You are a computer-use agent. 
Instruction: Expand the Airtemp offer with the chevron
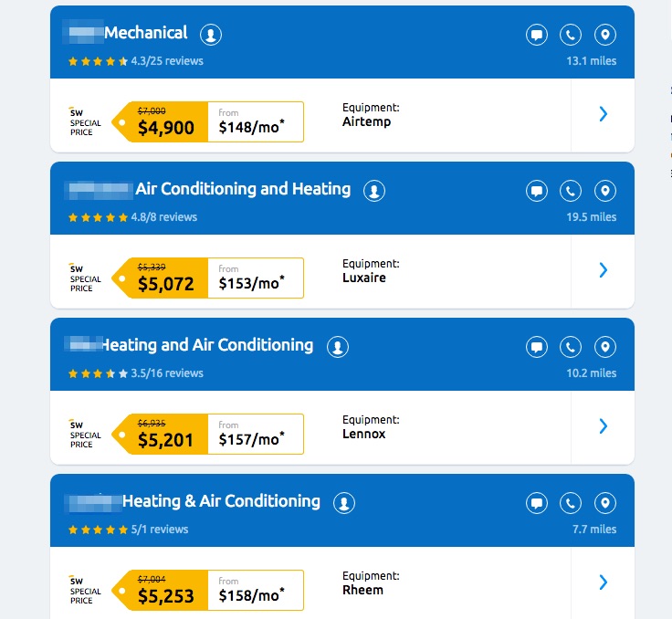point(603,114)
